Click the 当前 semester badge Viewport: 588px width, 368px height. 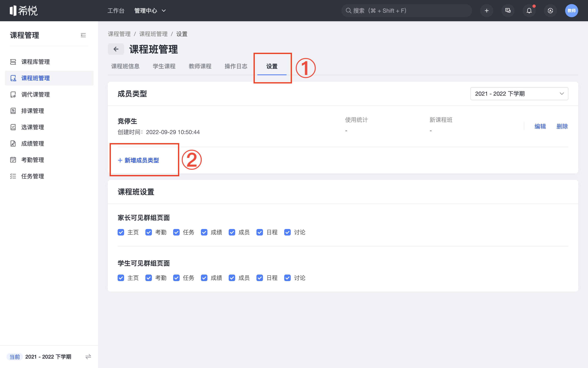pyautogui.click(x=14, y=357)
